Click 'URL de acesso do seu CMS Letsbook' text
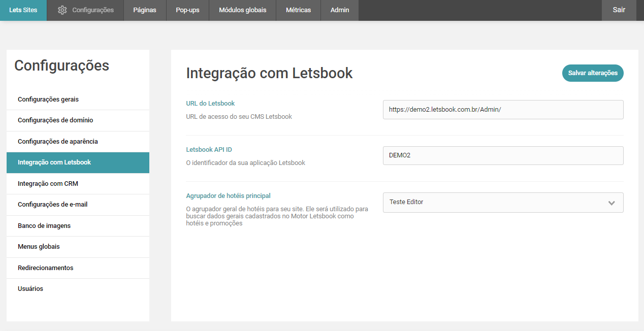This screenshot has width=644, height=331. [239, 117]
